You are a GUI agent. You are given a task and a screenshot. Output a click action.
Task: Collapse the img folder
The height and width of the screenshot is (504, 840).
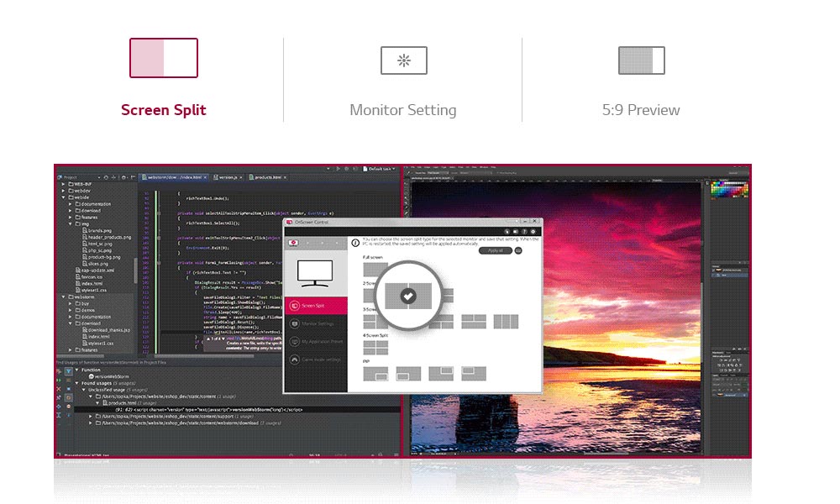71,224
